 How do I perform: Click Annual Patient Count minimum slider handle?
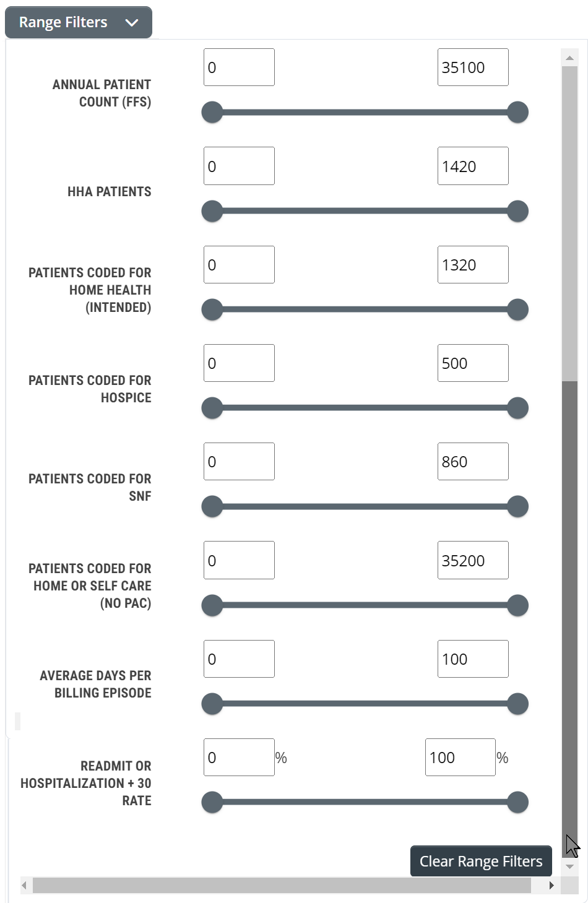point(212,113)
